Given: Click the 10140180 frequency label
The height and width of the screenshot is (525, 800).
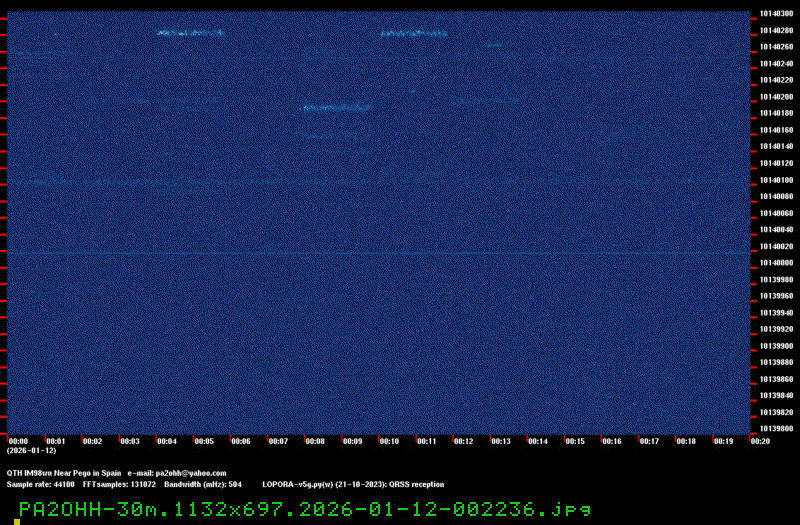Looking at the screenshot, I should pyautogui.click(x=776, y=113).
